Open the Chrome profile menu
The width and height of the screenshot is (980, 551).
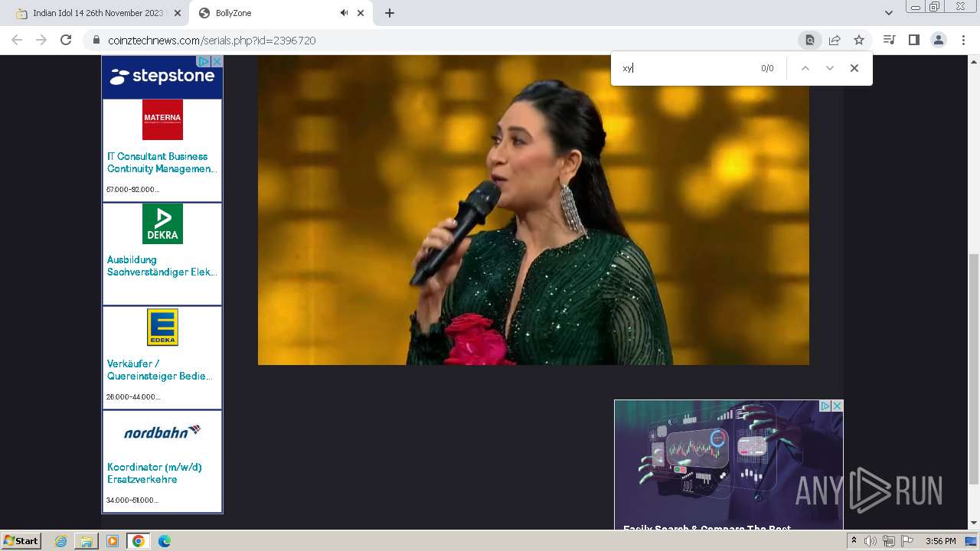(938, 40)
